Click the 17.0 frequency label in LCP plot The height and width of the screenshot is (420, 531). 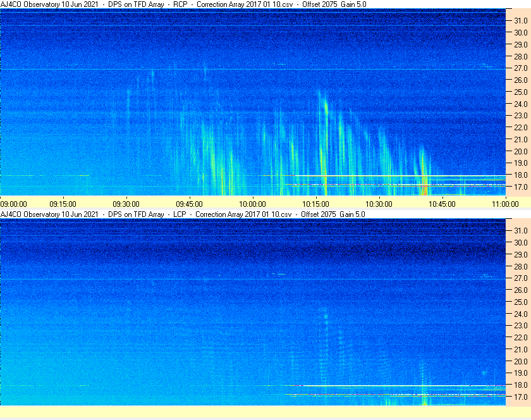click(x=521, y=397)
